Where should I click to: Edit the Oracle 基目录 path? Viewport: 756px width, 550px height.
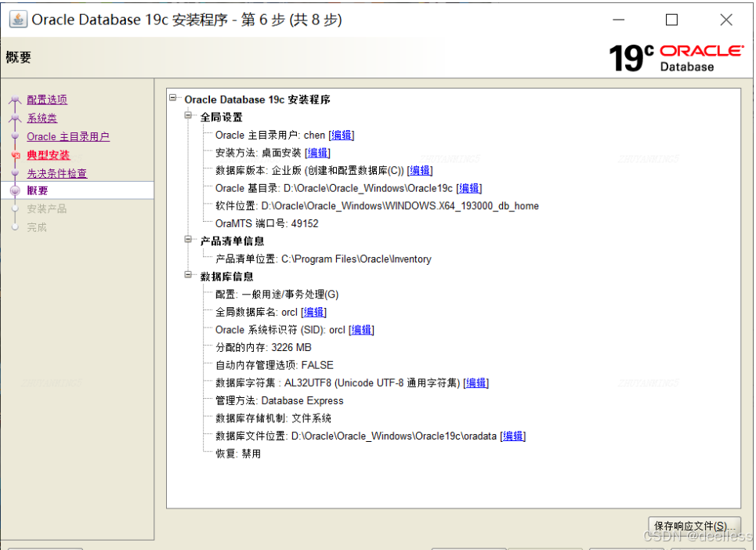pos(469,188)
